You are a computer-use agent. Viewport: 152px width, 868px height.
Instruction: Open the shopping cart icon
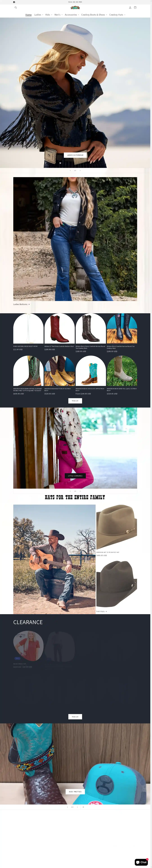(x=135, y=7)
